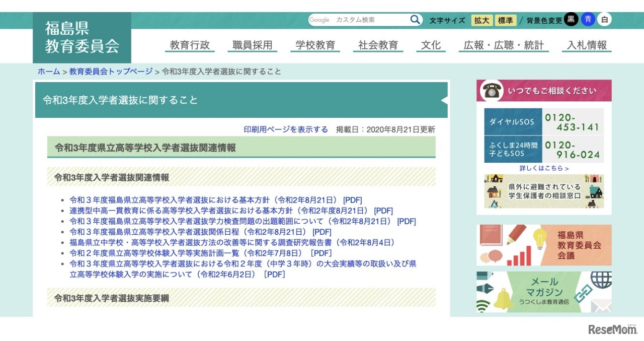This screenshot has height=341, width=644.
Task: Open the 学校教育 menu
Action: point(315,45)
